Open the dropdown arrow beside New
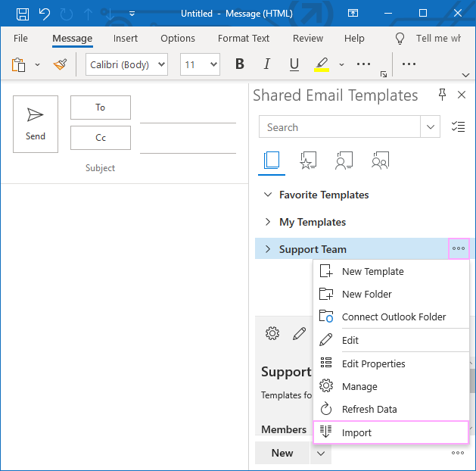 point(321,453)
